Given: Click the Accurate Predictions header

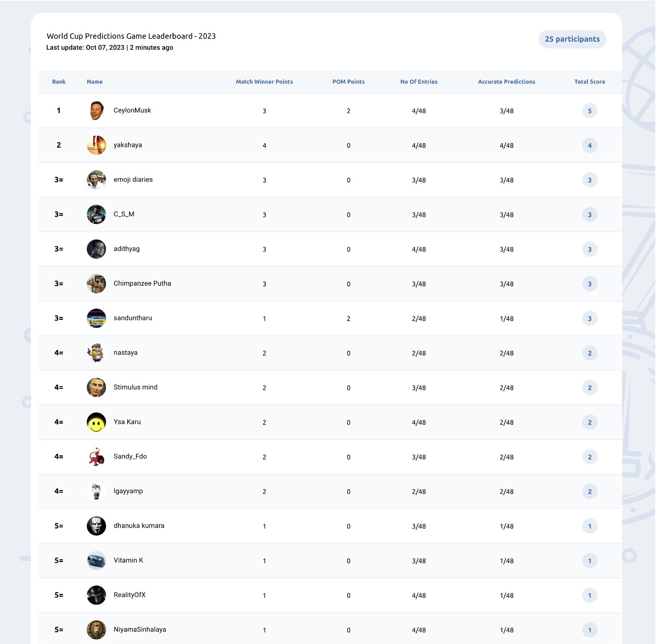Looking at the screenshot, I should (x=506, y=82).
